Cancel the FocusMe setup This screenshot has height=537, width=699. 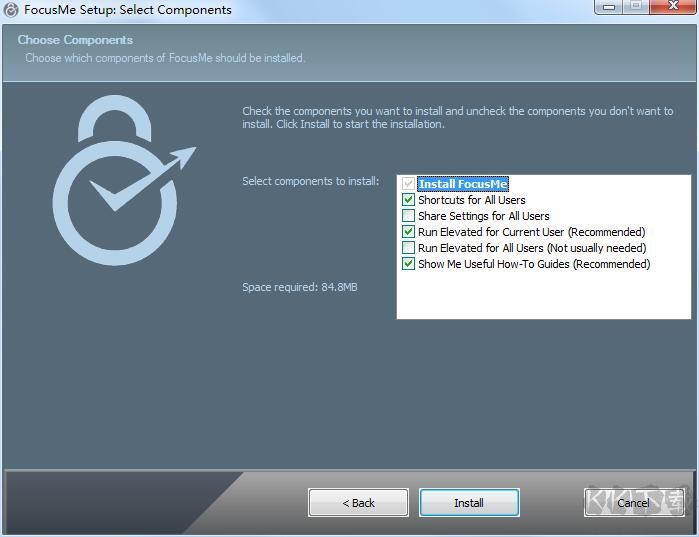click(634, 503)
